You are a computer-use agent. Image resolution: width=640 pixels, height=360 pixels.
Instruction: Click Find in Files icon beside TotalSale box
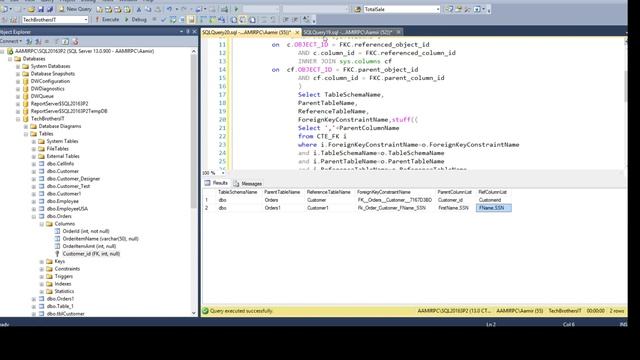click(x=358, y=9)
